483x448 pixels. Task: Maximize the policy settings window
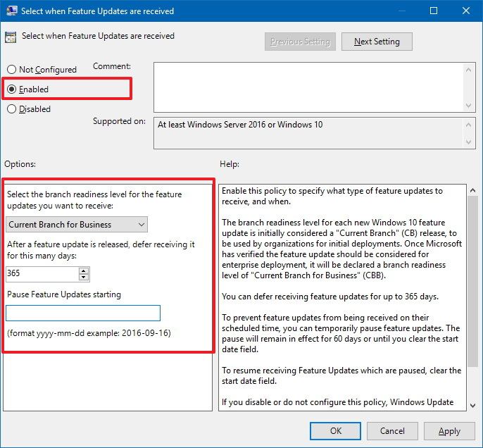pyautogui.click(x=433, y=11)
